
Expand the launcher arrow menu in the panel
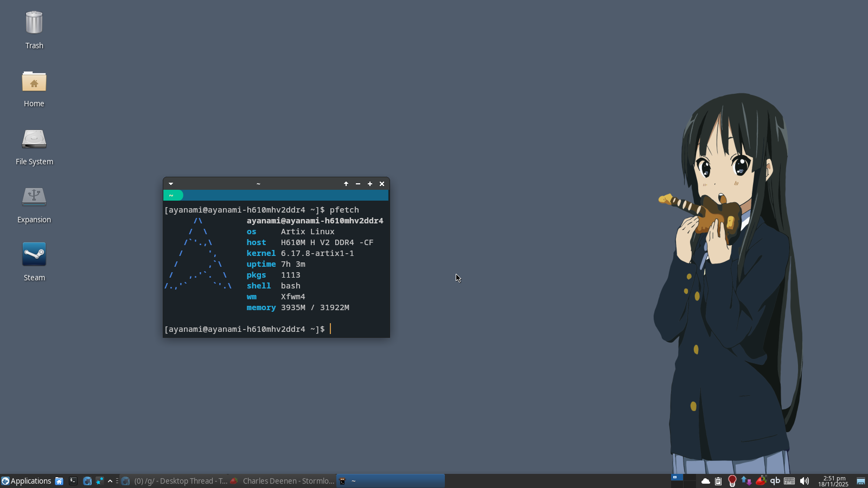110,481
